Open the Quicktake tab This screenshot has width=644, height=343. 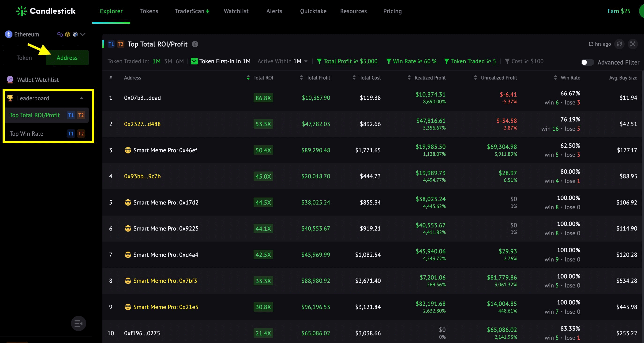313,11
